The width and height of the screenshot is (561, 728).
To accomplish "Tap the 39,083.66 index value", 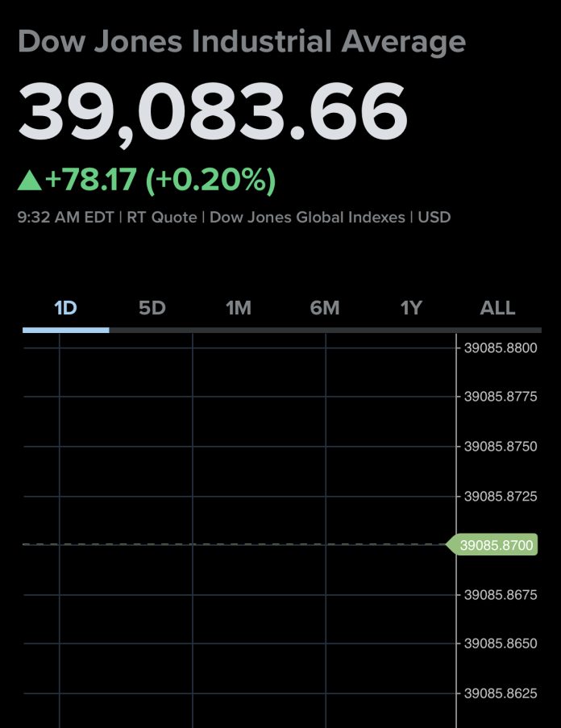I will pyautogui.click(x=213, y=113).
